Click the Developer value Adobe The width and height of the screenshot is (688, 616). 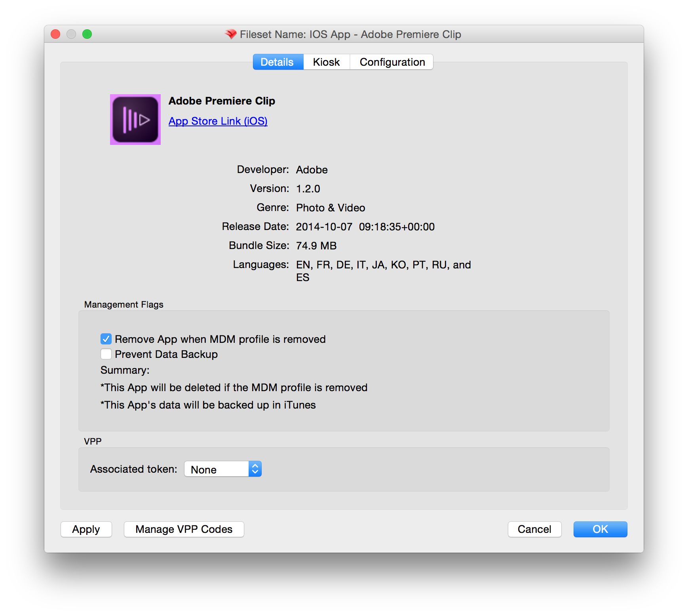[x=312, y=170]
